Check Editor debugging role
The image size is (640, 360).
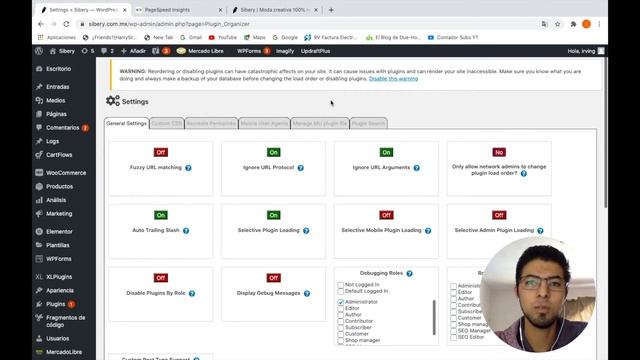(x=340, y=309)
